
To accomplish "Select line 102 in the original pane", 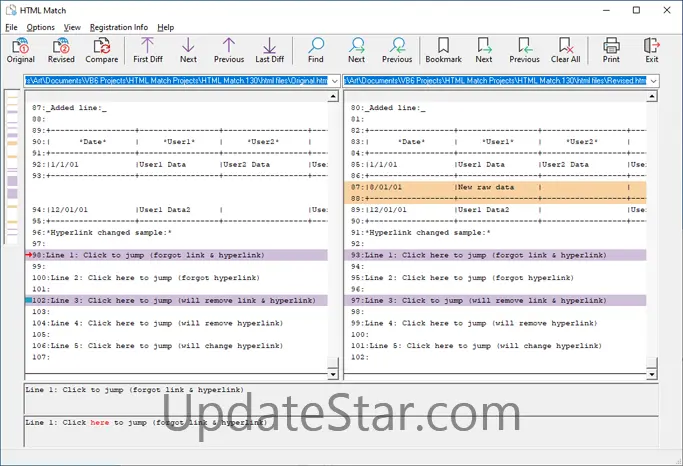I will (x=176, y=301).
